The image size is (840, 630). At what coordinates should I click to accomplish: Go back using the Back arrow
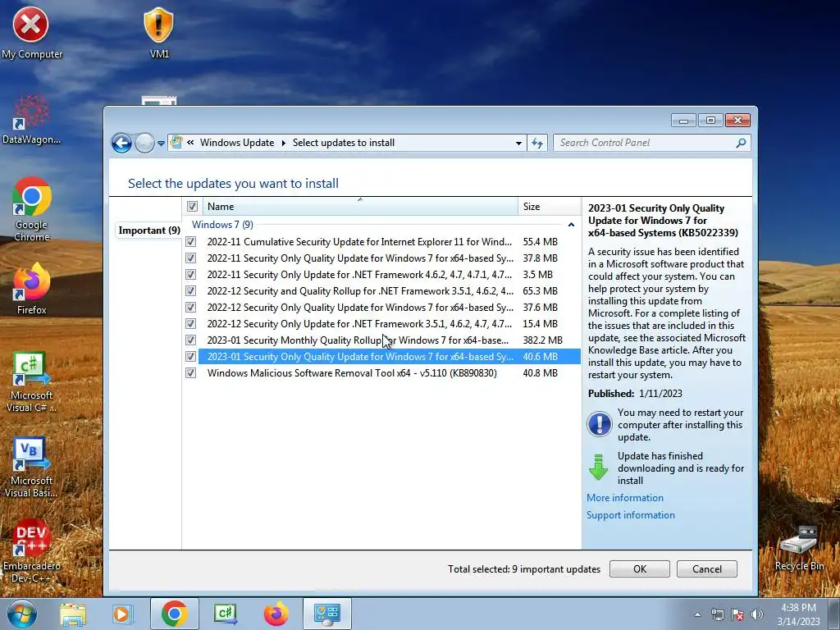(x=121, y=143)
